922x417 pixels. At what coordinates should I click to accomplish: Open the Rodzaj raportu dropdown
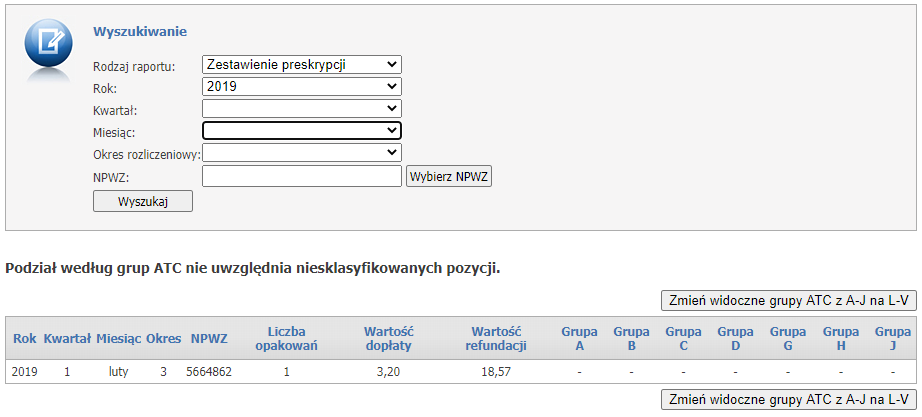pos(301,65)
